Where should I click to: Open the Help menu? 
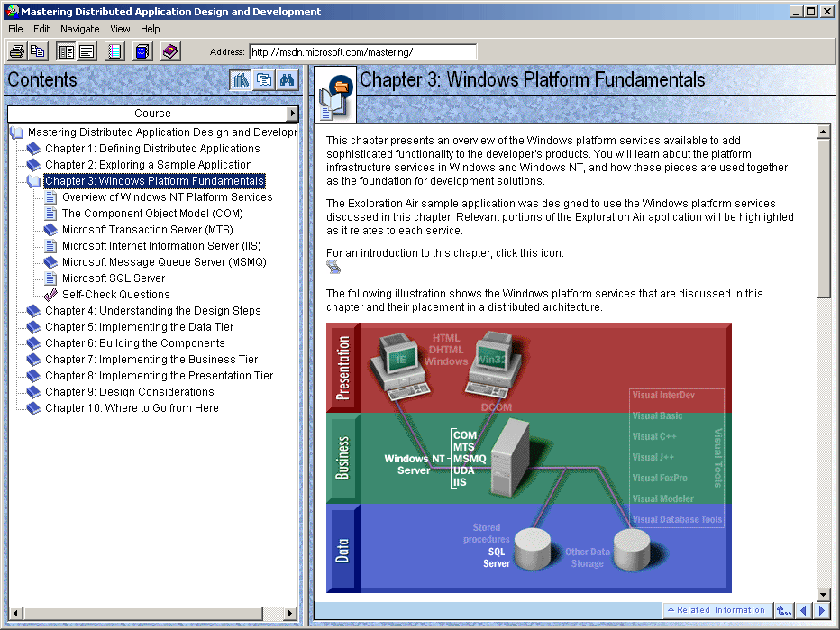tap(150, 29)
